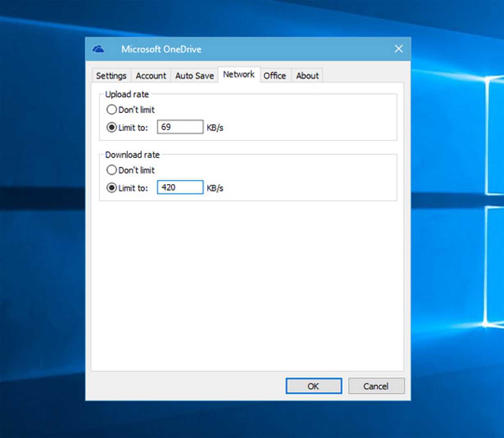Close the Microsoft OneDrive dialog

398,49
